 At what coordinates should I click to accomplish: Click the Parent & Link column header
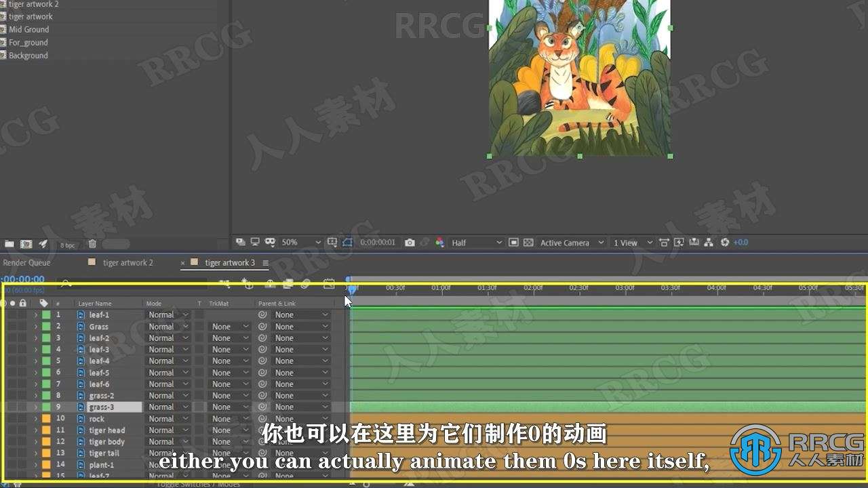[x=277, y=303]
